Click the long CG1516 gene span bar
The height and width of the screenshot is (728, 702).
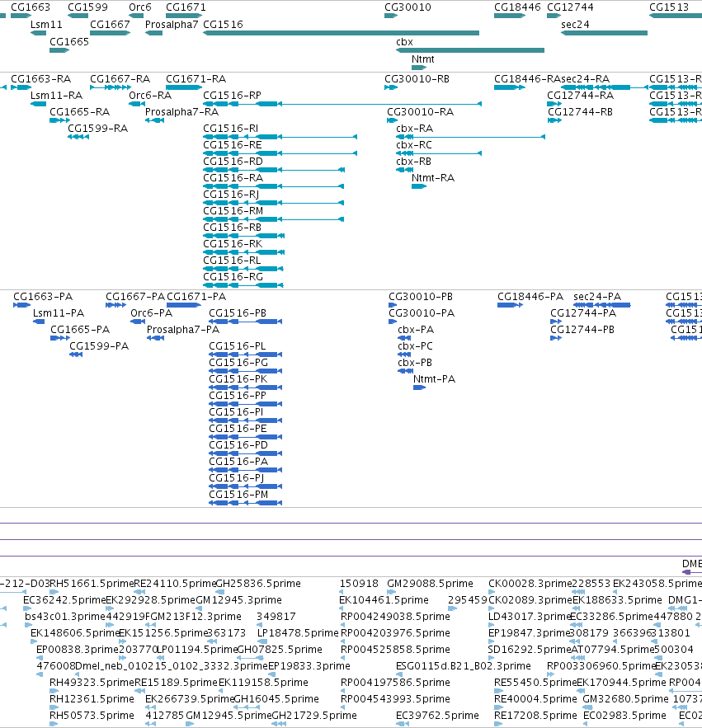341,33
